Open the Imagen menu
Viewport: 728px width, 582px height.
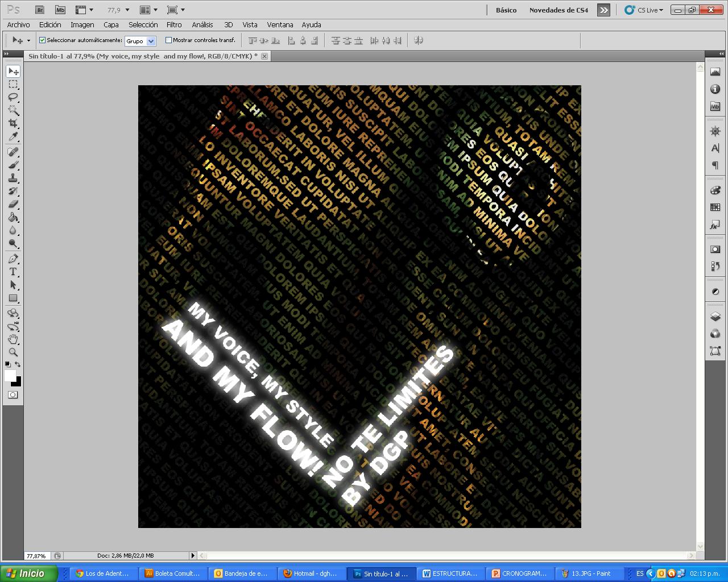[x=82, y=24]
